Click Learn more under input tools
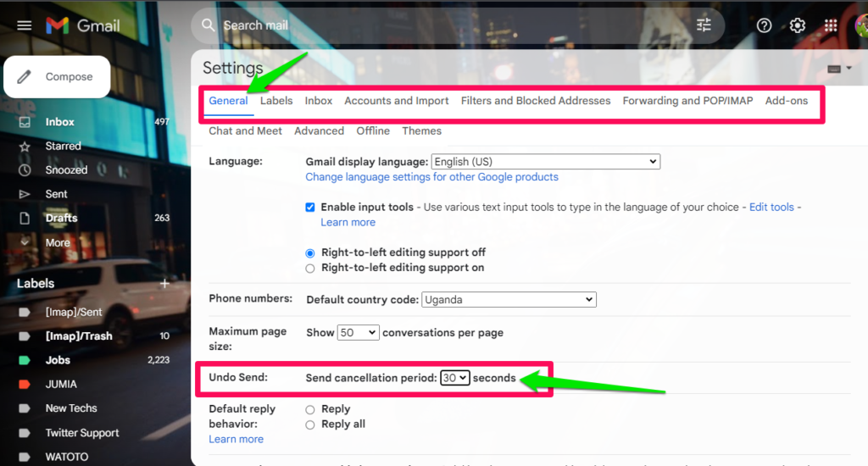 [348, 223]
